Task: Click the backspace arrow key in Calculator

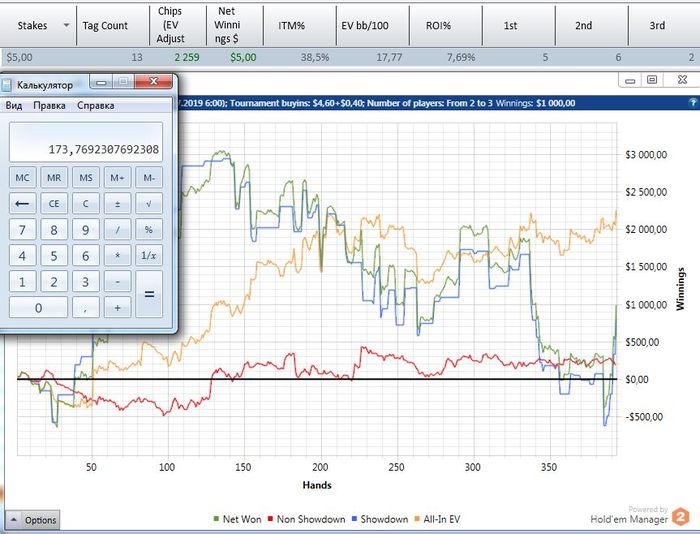Action: coord(22,204)
